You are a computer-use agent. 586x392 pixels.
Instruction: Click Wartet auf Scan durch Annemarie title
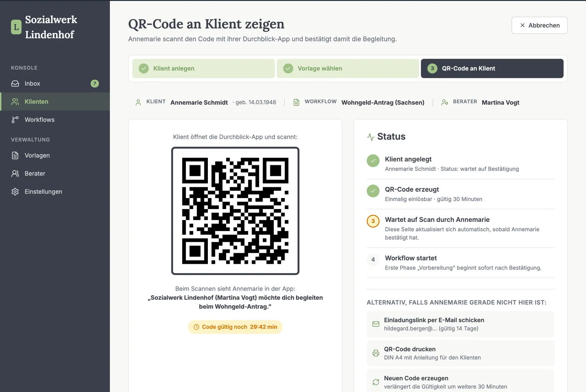(437, 220)
